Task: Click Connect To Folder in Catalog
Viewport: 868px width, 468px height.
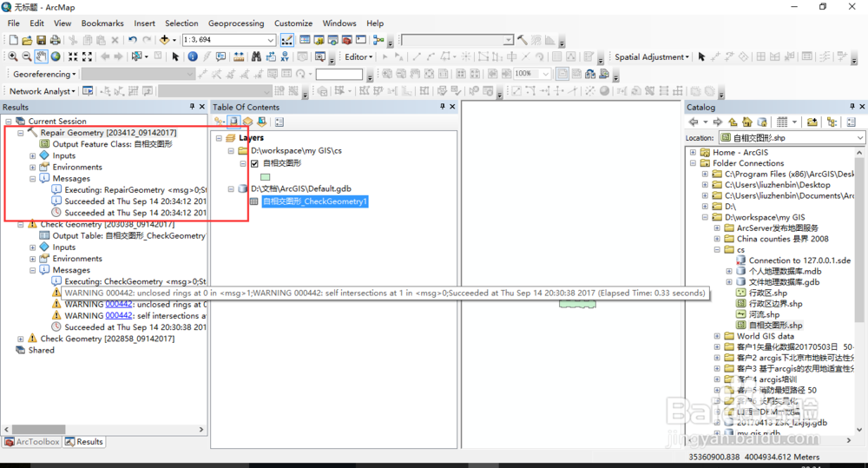Action: pyautogui.click(x=812, y=122)
